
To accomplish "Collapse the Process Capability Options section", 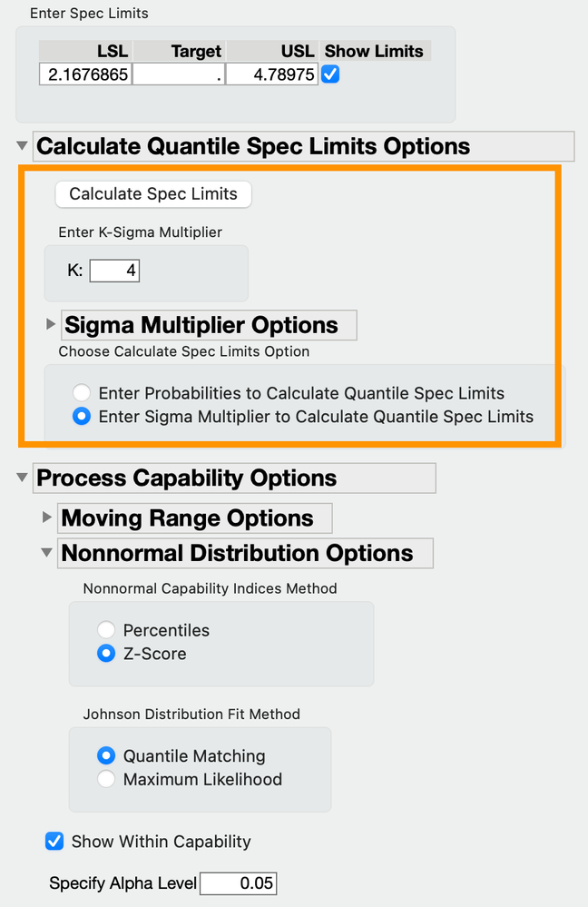I will tap(22, 478).
